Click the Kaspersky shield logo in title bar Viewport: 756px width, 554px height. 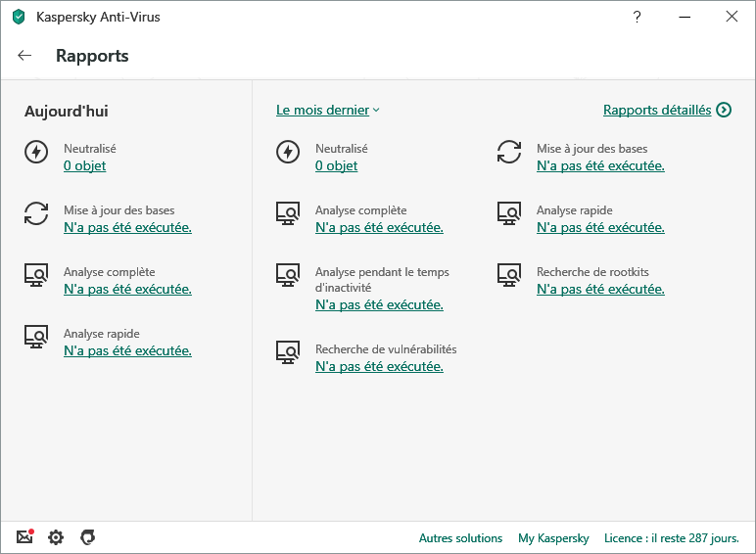click(x=18, y=17)
